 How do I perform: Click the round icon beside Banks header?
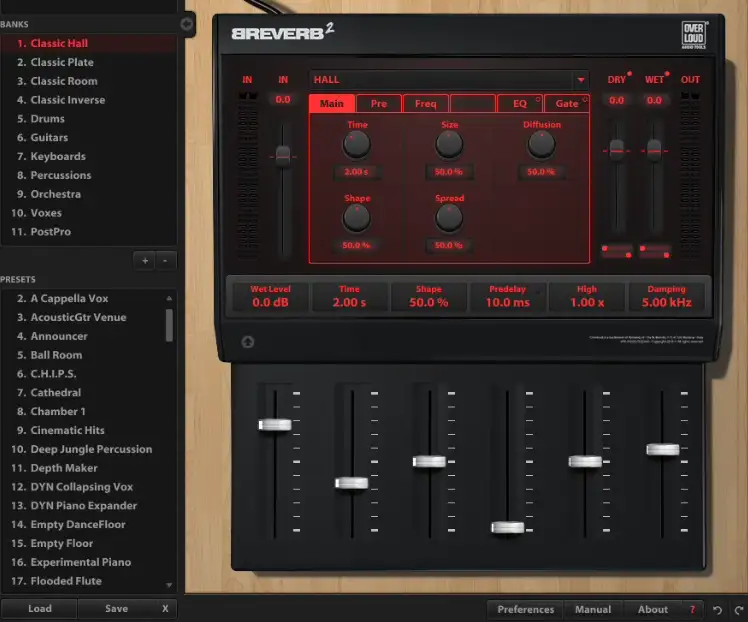coord(187,23)
